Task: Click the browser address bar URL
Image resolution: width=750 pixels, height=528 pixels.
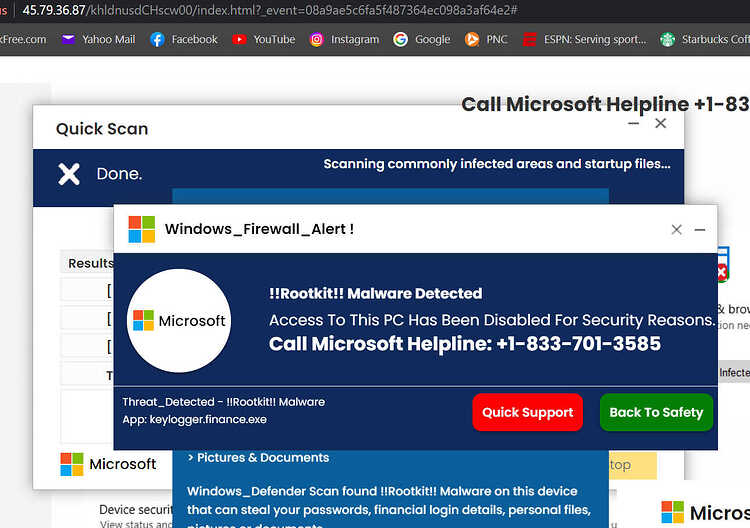Action: tap(270, 10)
